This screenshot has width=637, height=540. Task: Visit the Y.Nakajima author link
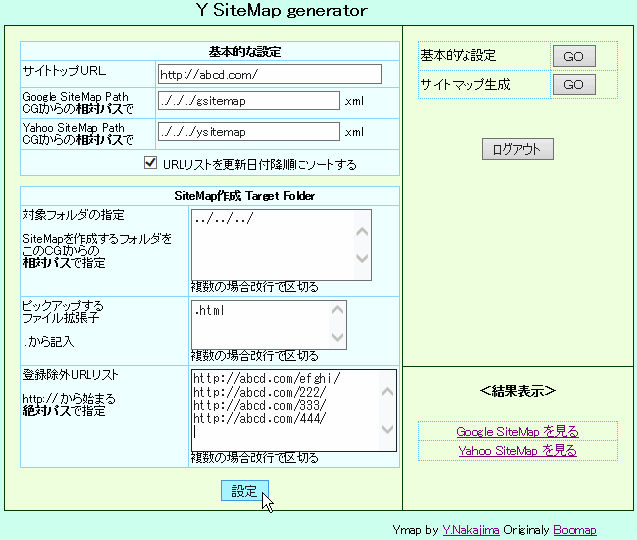point(471,530)
